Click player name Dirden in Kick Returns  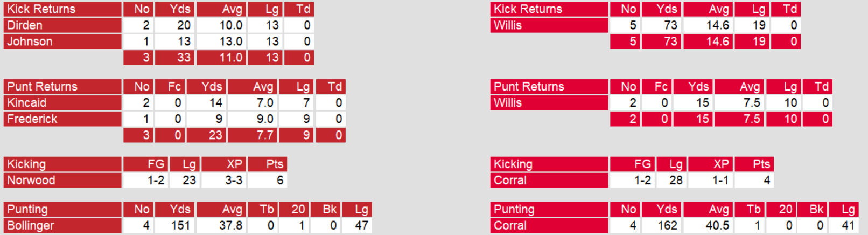pyautogui.click(x=25, y=25)
